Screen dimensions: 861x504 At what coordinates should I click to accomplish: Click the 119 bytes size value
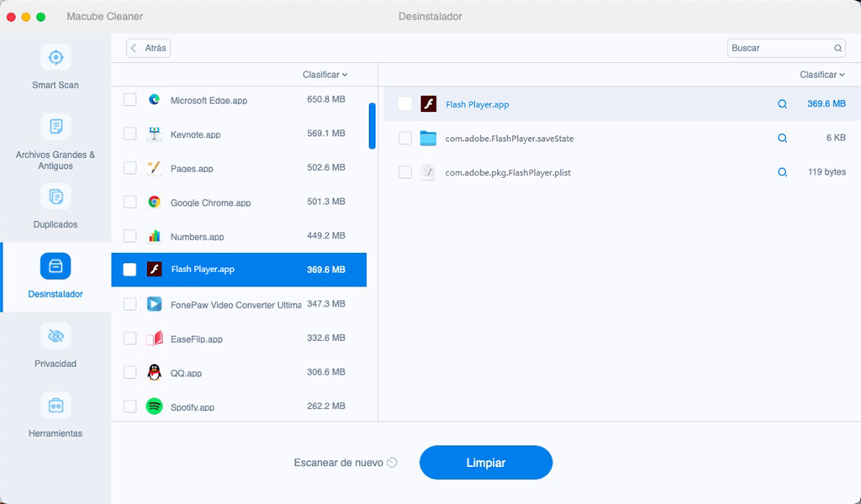tap(827, 171)
